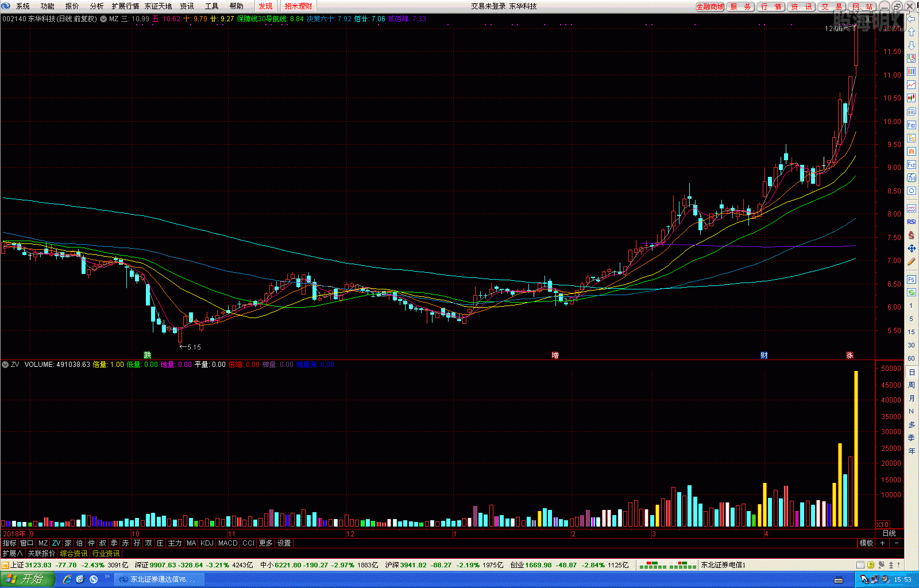Switch to yearly 年 period
The image size is (919, 588).
click(911, 451)
